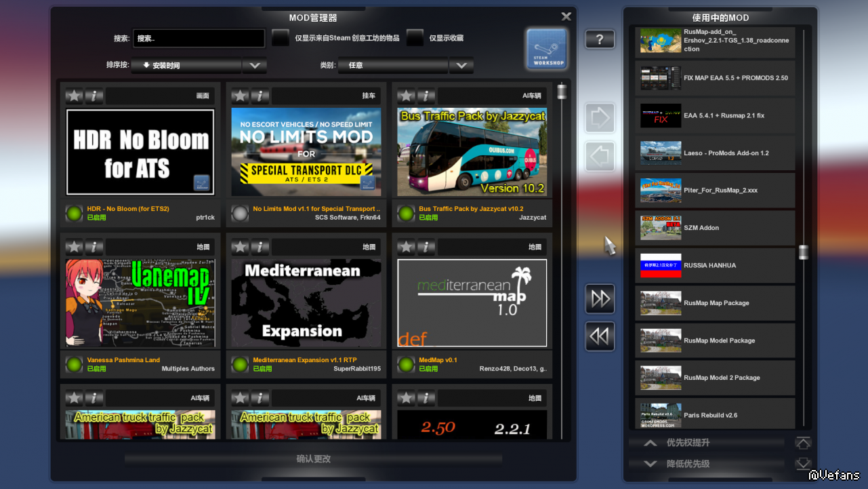Show info for Mediterranean Expansion v1.1 RTP
The image size is (868, 489).
coord(260,247)
